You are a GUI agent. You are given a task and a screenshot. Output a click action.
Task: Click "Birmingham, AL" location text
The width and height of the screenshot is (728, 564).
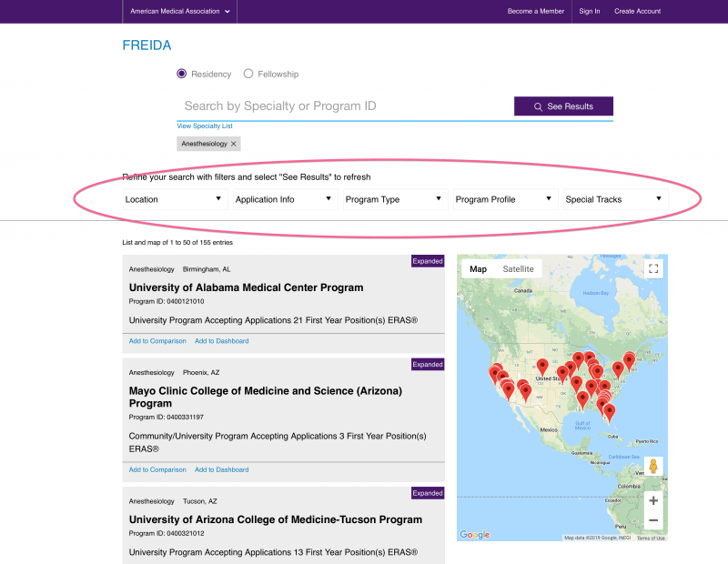(x=207, y=269)
